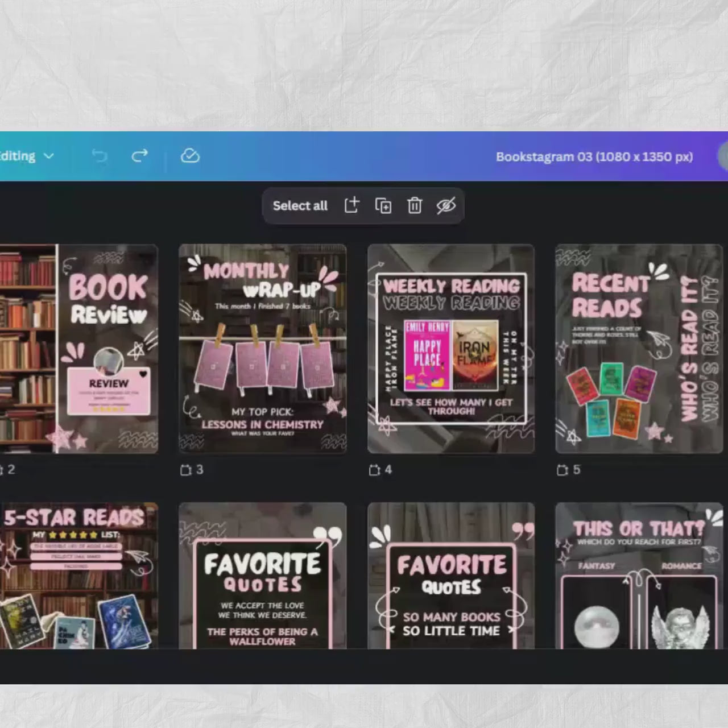The image size is (728, 728).
Task: Open the Editing mode dropdown
Action: coord(27,156)
